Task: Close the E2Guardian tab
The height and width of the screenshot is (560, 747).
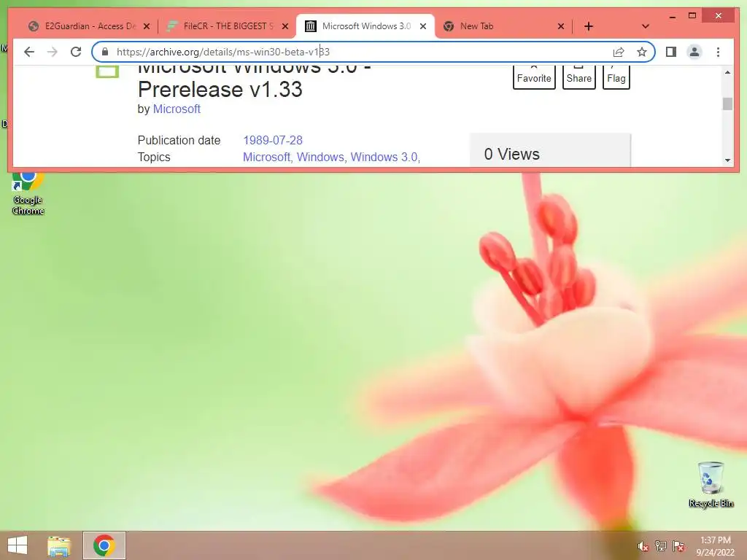Action: pos(146,26)
